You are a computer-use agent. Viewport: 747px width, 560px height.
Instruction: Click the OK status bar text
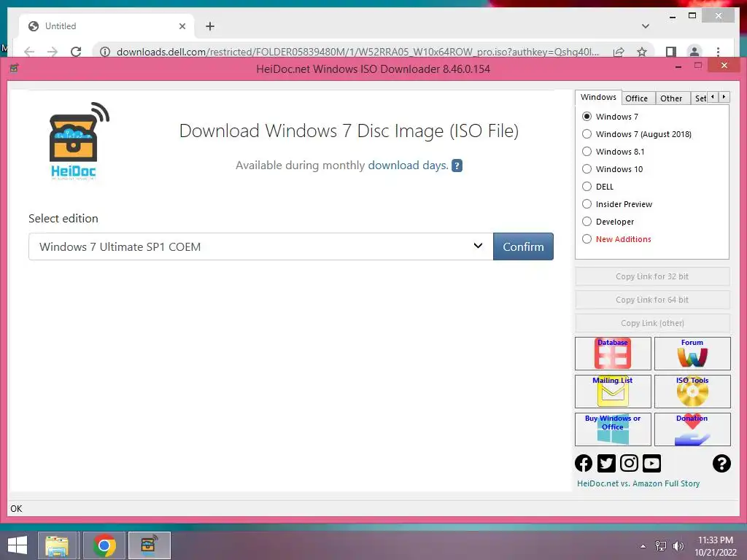(x=16, y=508)
